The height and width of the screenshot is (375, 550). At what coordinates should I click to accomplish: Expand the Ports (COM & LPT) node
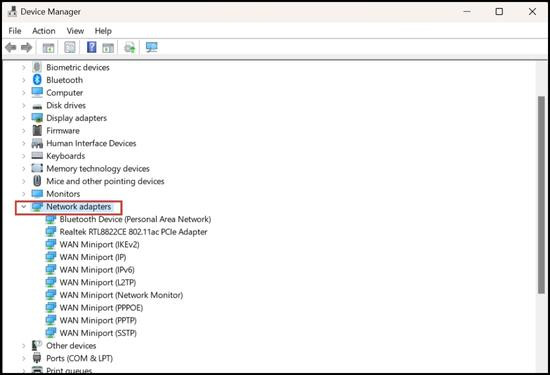24,358
